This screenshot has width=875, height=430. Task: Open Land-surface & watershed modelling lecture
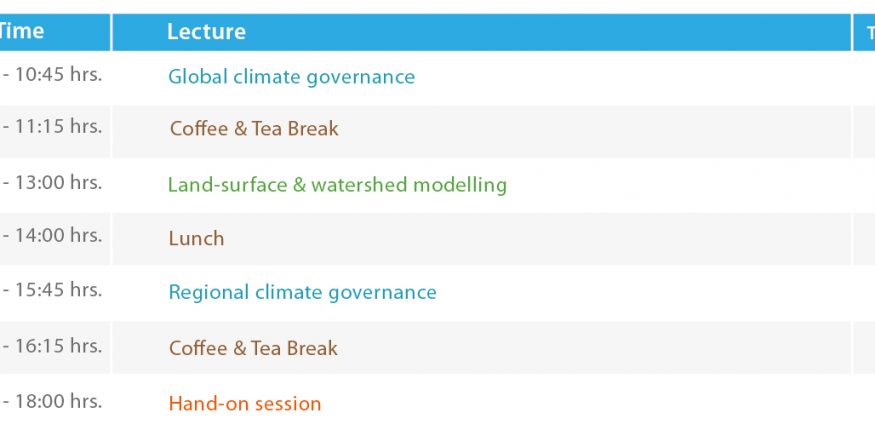tap(337, 185)
